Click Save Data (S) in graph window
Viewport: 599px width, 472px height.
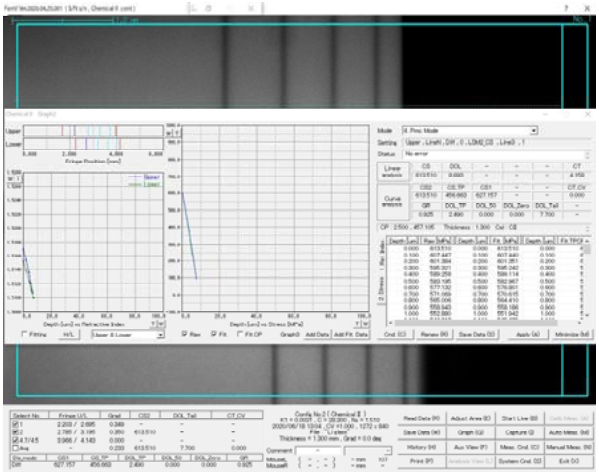pyautogui.click(x=476, y=335)
